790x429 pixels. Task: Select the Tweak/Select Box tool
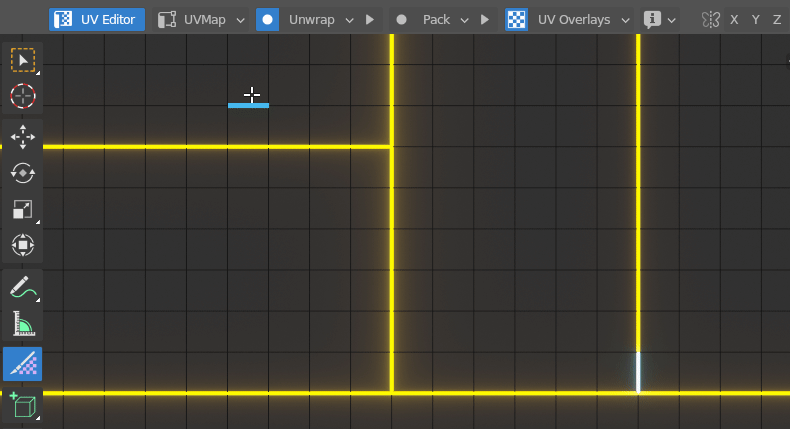23,60
